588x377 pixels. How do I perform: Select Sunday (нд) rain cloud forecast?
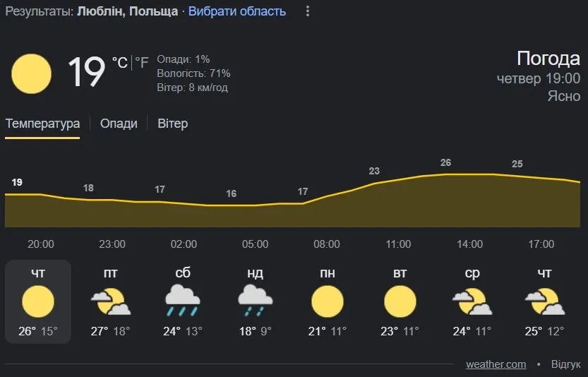coord(255,301)
